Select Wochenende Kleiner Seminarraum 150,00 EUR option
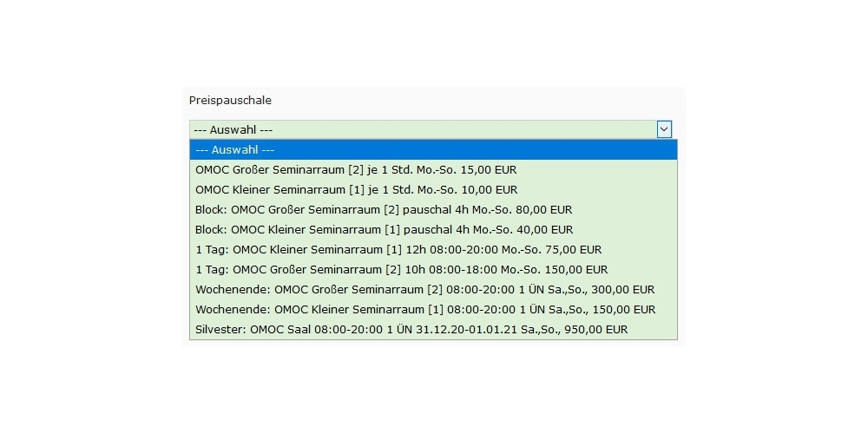 click(433, 309)
